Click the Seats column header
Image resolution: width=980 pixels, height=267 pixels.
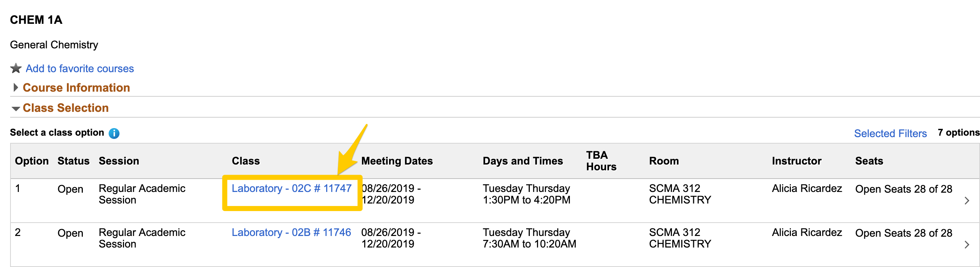coord(869,161)
